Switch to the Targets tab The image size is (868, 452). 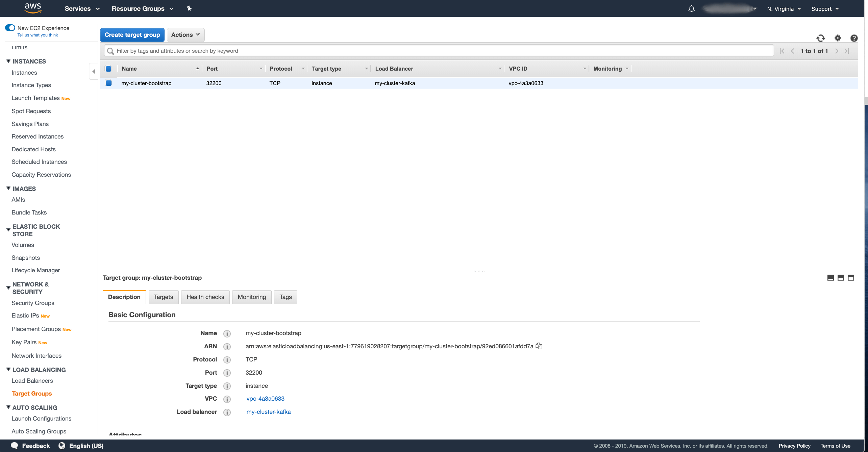click(164, 297)
